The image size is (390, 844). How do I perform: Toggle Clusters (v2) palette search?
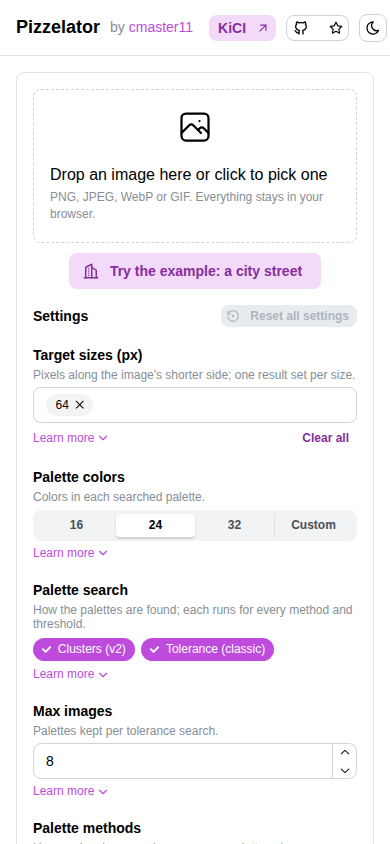(x=84, y=649)
